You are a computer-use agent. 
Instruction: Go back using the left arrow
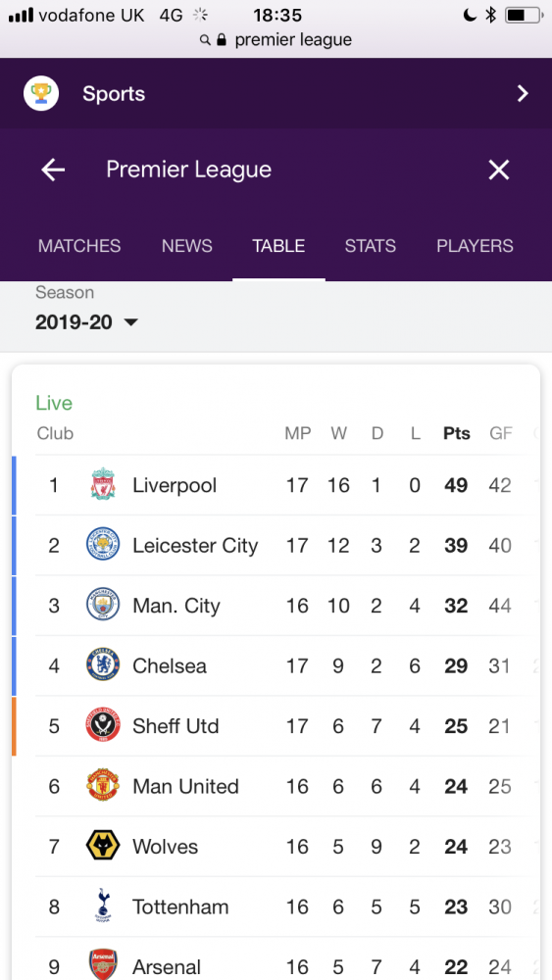[x=53, y=170]
